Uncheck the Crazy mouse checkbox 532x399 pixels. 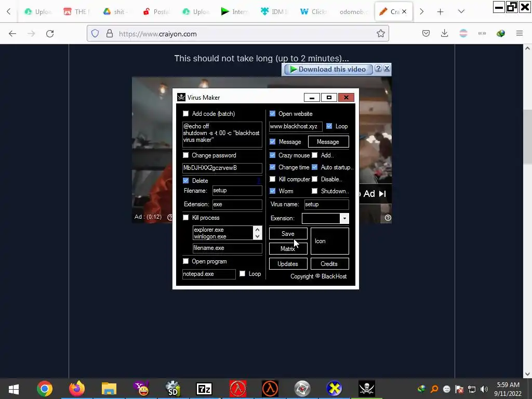(272, 155)
